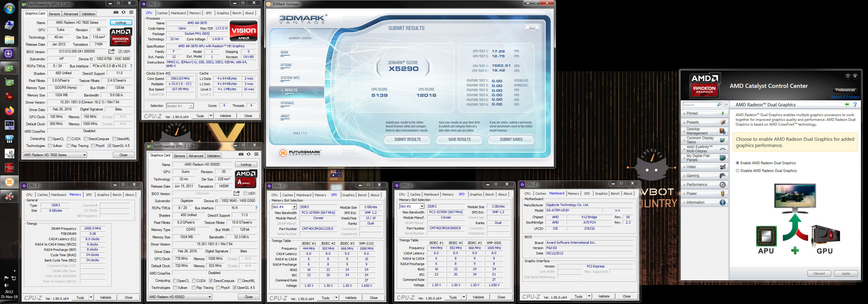Screen dimensions: 868x304
Task: Toggle OpenCL checkbox in top GPU-Z window
Action: coord(50,139)
